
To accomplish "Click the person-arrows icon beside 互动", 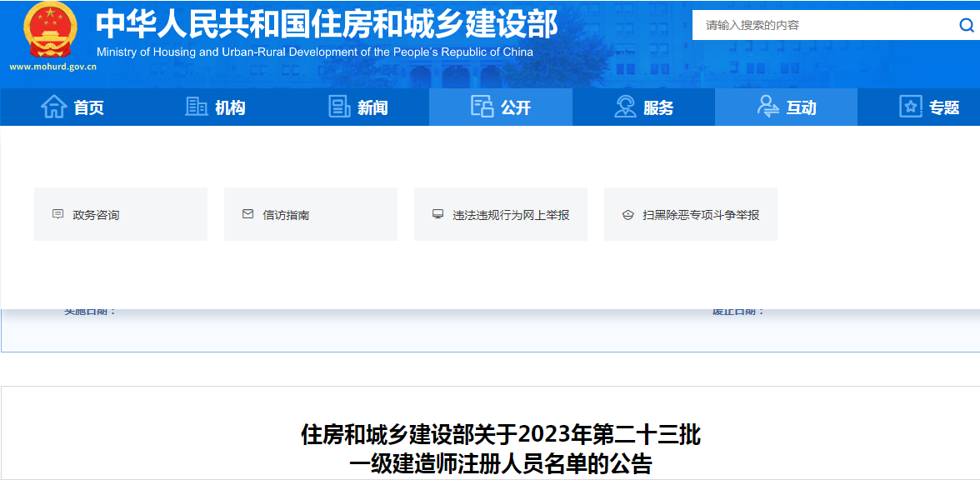I will pyautogui.click(x=767, y=107).
